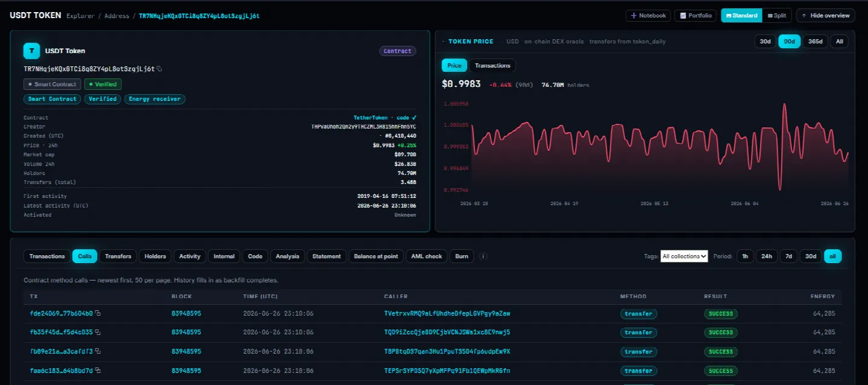Click the price spike on the token price chart
Screen dimensions: 868x385
pos(784,105)
